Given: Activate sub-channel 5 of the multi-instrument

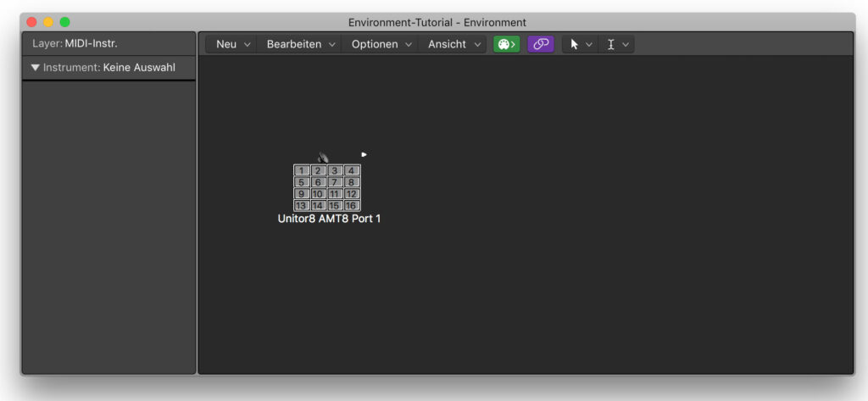Looking at the screenshot, I should (x=301, y=182).
